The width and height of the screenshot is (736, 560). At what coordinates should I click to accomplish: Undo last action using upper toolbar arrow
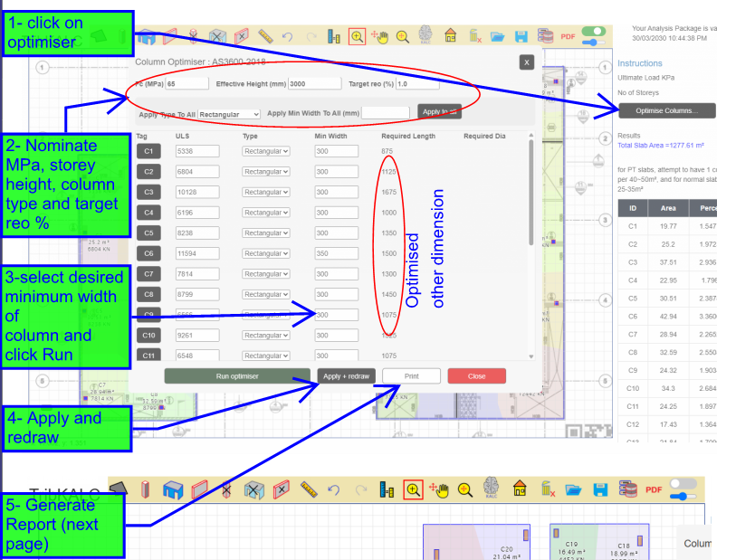coord(287,36)
